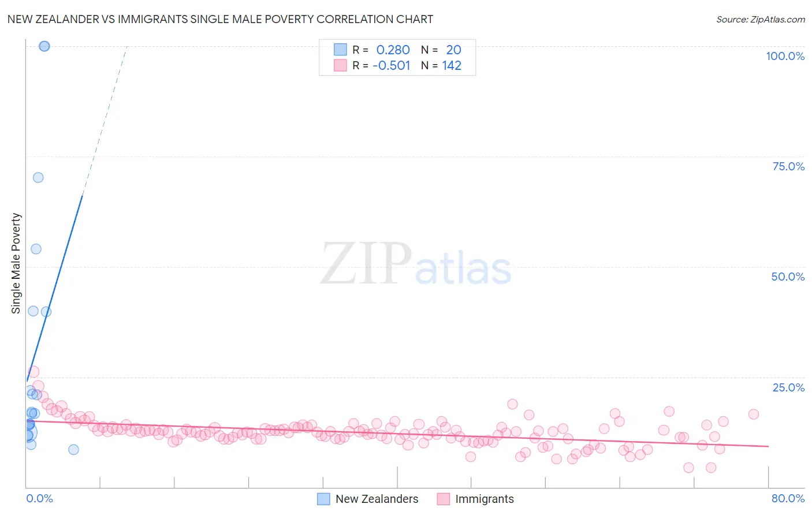Click the blue data point at 100% poverty

click(44, 46)
